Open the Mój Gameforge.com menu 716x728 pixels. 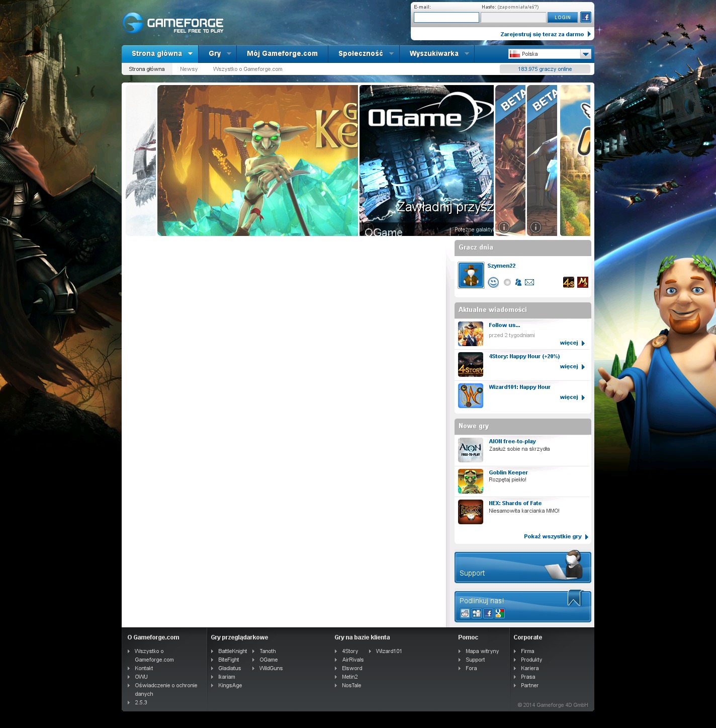(282, 54)
